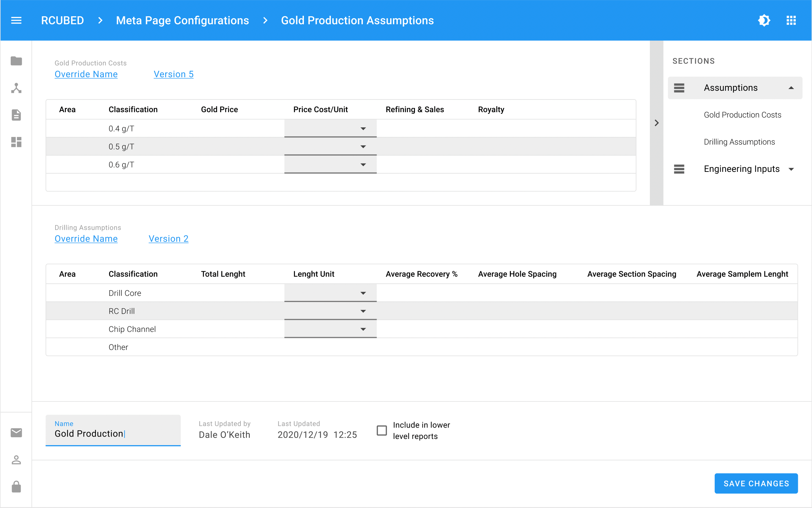Viewport: 812px width, 508px height.
Task: Collapse the Assumptions section
Action: 791,88
